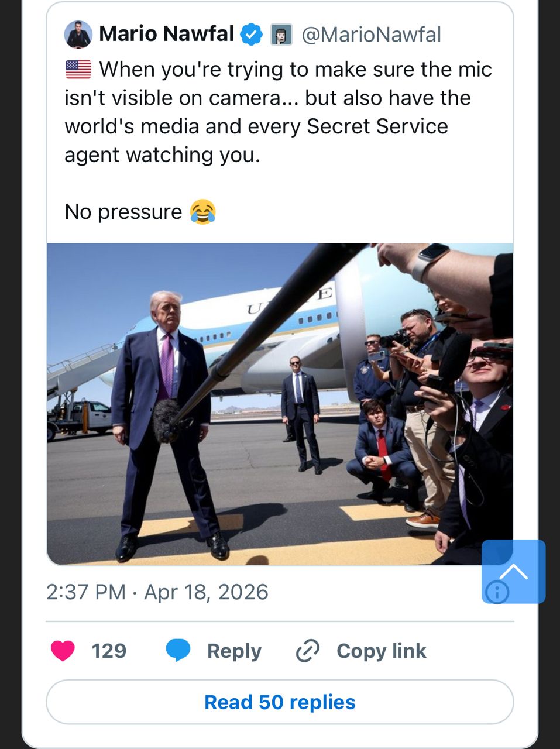This screenshot has width=560, height=749.
Task: Open Read 50 replies
Action: pyautogui.click(x=280, y=702)
